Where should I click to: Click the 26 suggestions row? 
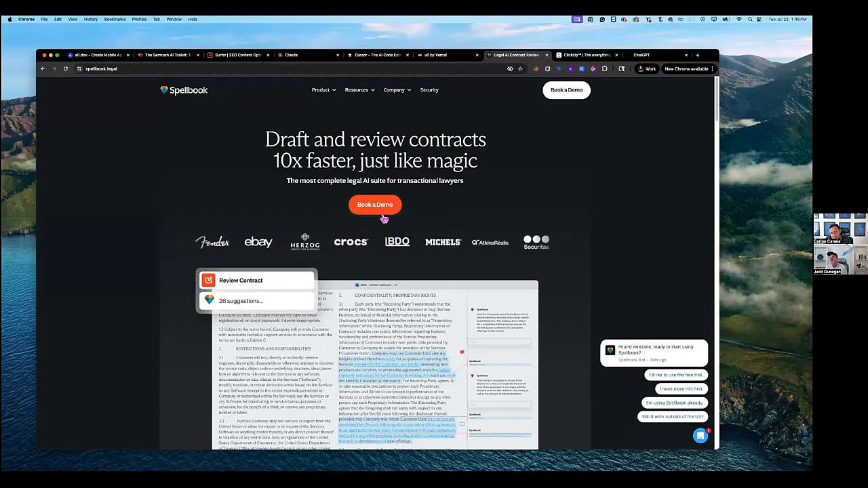[x=257, y=301]
